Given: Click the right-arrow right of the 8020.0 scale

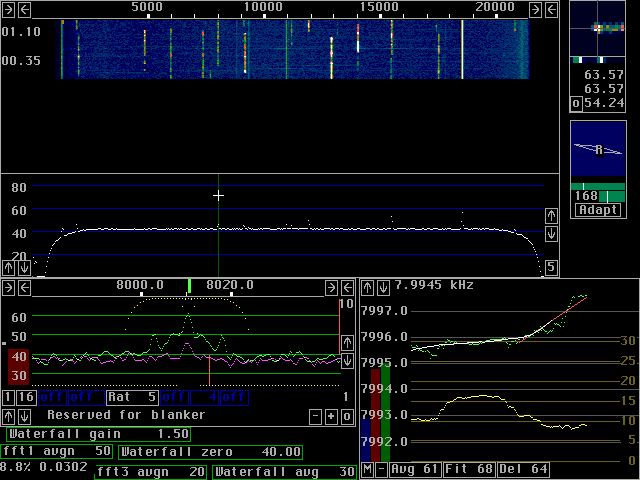Looking at the screenshot, I should (331, 288).
